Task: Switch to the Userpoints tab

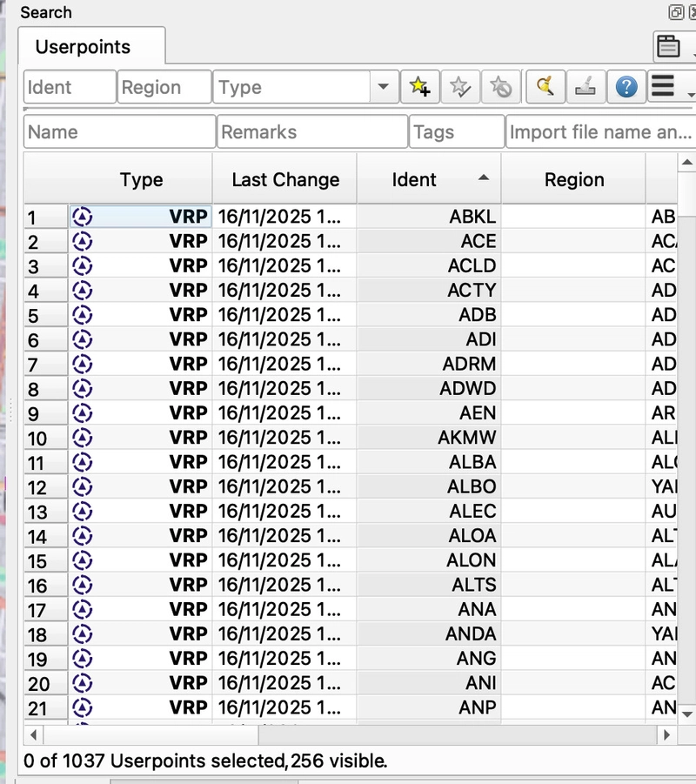Action: click(90, 48)
